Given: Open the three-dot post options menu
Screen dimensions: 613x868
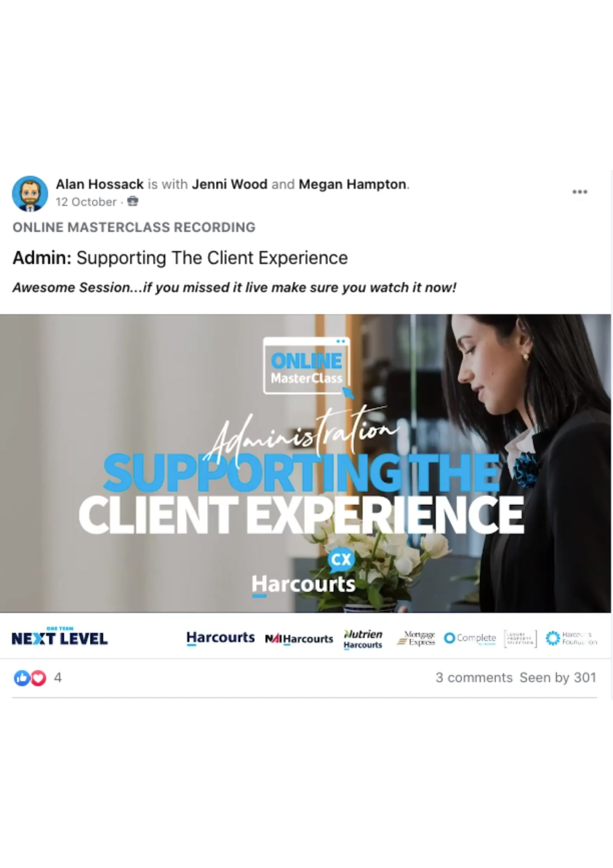Looking at the screenshot, I should [580, 192].
